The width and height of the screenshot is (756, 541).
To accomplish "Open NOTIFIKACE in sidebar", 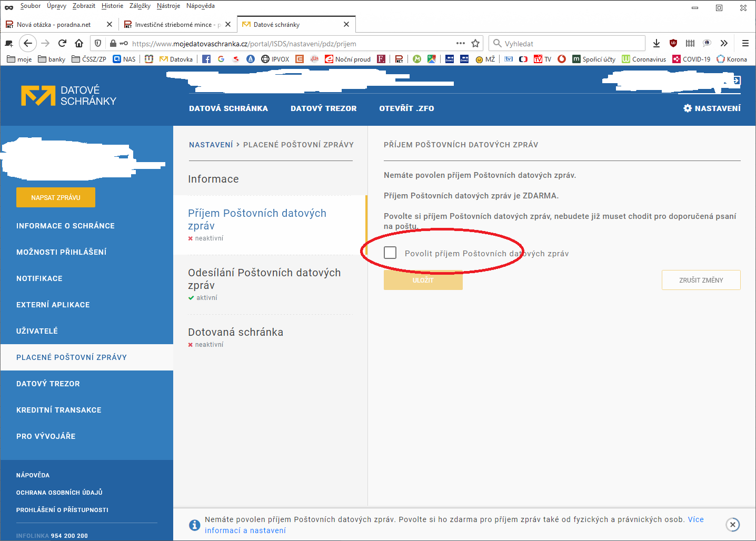I will coord(39,278).
